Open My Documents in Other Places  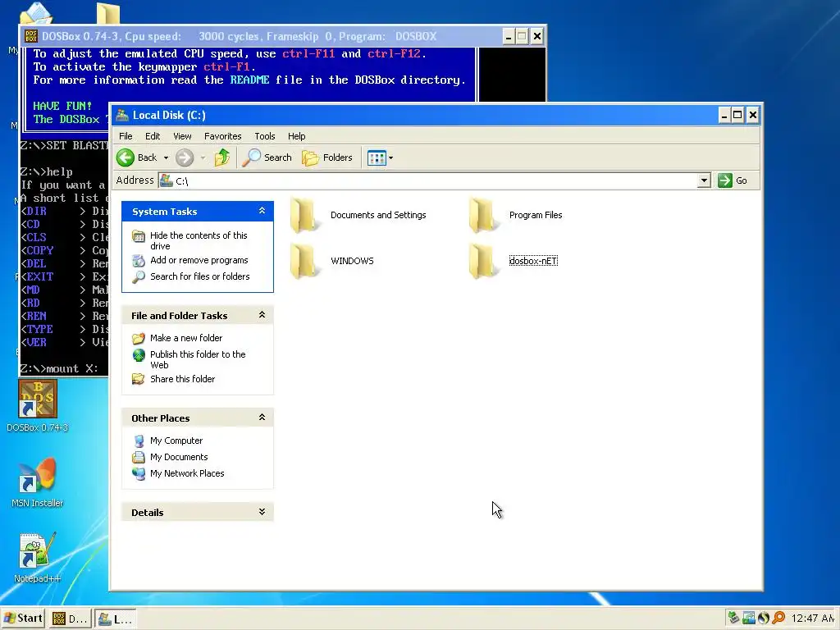179,457
